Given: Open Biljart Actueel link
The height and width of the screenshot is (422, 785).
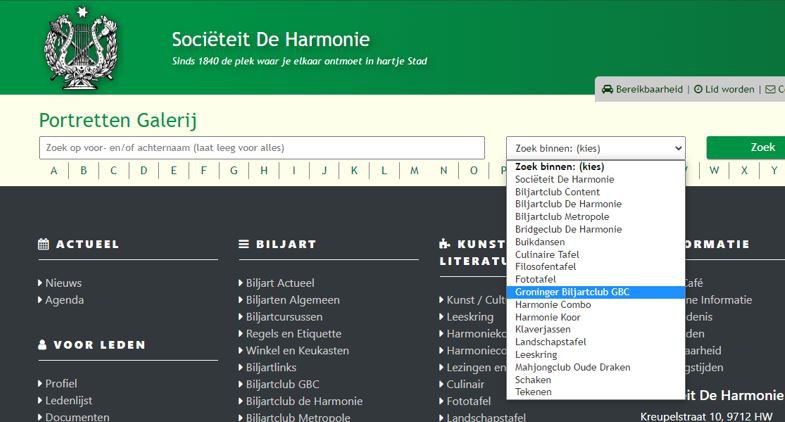Looking at the screenshot, I should click(x=280, y=283).
